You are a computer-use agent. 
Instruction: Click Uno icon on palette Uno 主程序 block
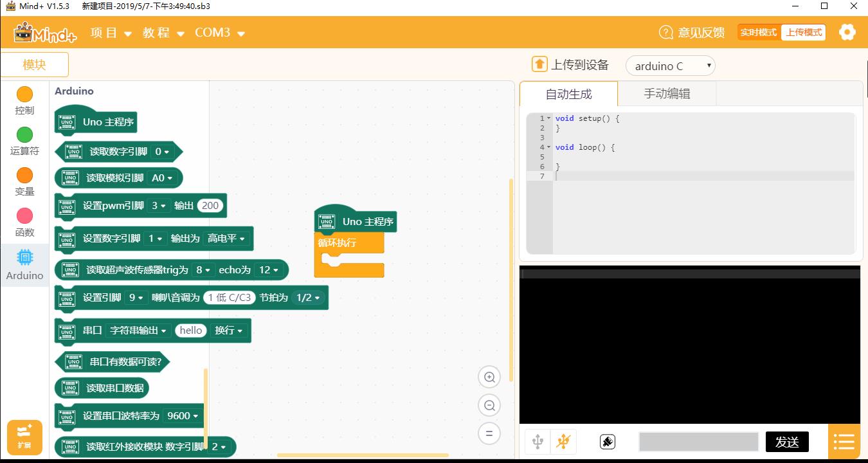pyautogui.click(x=67, y=122)
